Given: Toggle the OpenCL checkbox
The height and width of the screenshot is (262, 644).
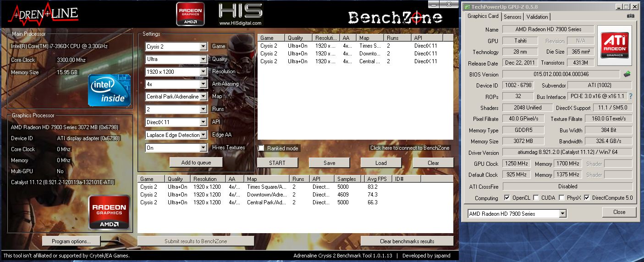Looking at the screenshot, I should click(x=506, y=198).
